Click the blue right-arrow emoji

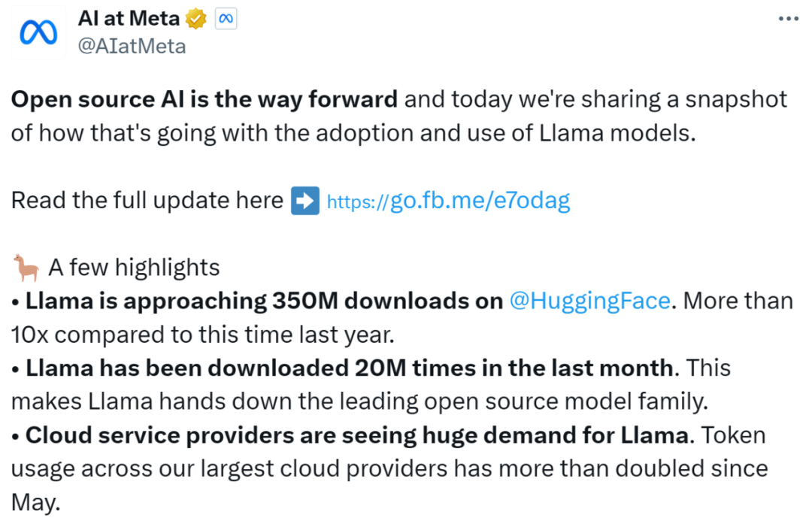click(x=305, y=201)
